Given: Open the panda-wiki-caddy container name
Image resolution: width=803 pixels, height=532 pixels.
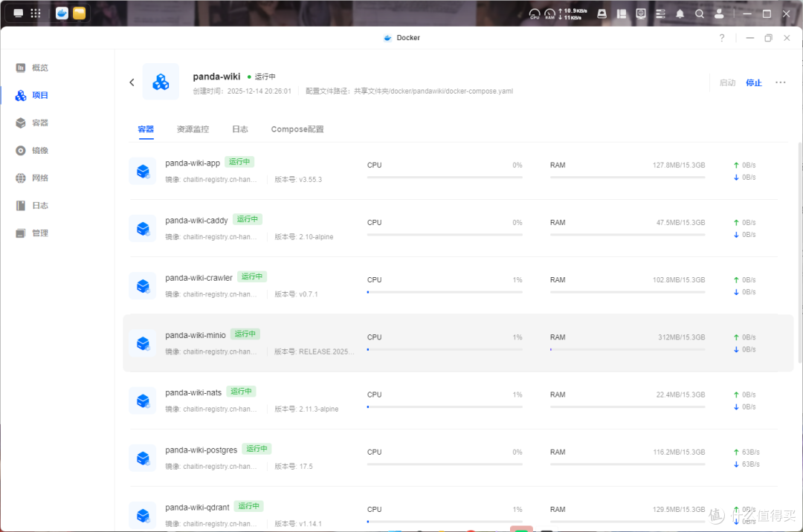Looking at the screenshot, I should click(x=196, y=221).
